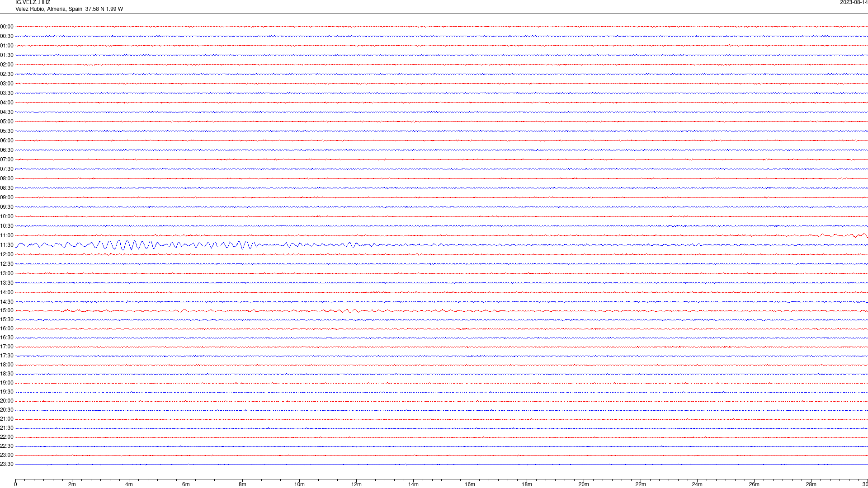Click the 15:30 time label
Screen dimensions: 868x488
pyautogui.click(x=7, y=319)
